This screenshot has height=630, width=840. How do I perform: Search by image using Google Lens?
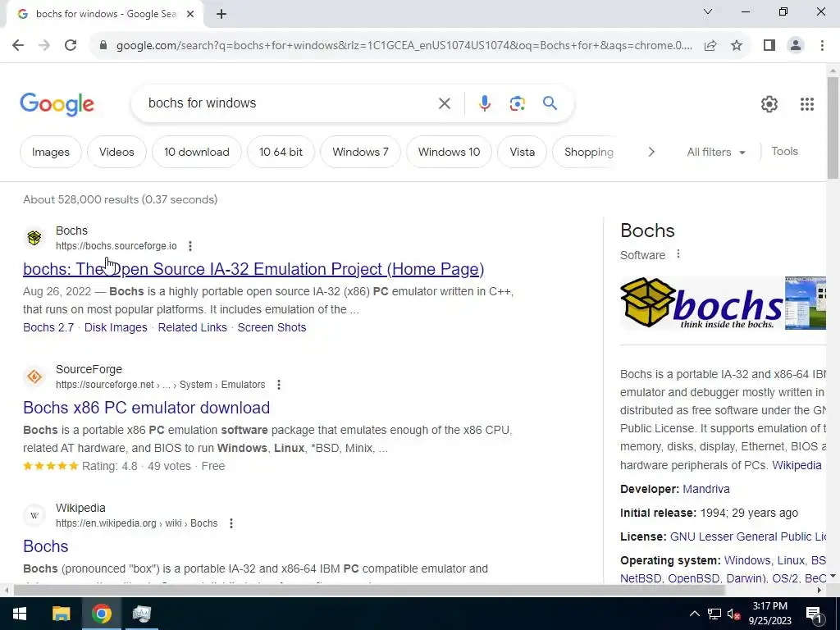coord(517,103)
